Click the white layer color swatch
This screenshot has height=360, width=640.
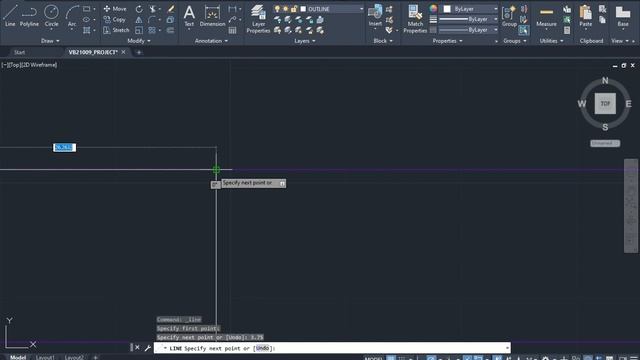point(303,9)
